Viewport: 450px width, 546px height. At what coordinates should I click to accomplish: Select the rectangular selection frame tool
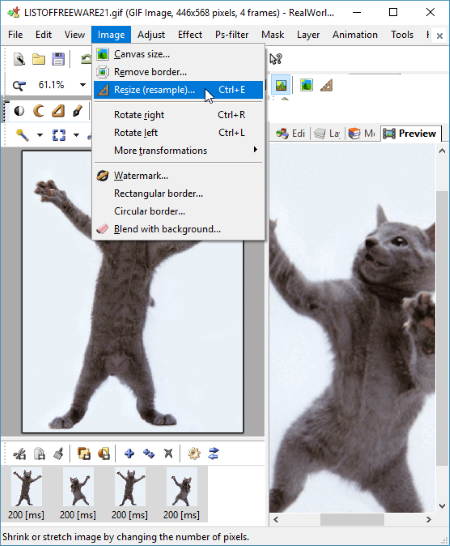(59, 135)
